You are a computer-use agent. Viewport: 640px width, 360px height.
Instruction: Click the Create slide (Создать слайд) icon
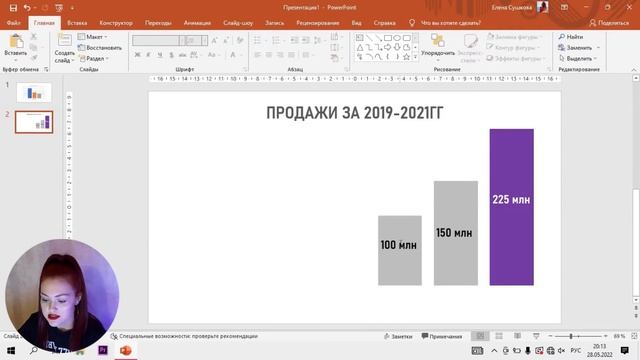point(64,40)
